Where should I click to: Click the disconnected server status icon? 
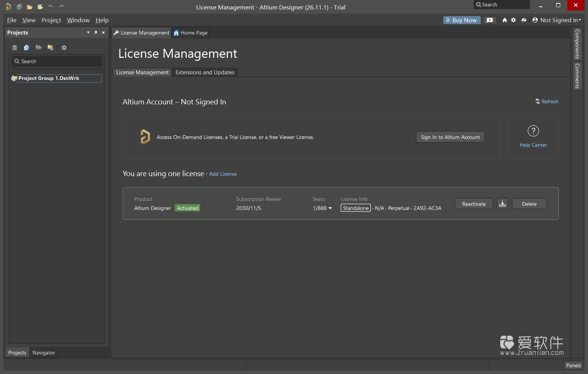524,20
